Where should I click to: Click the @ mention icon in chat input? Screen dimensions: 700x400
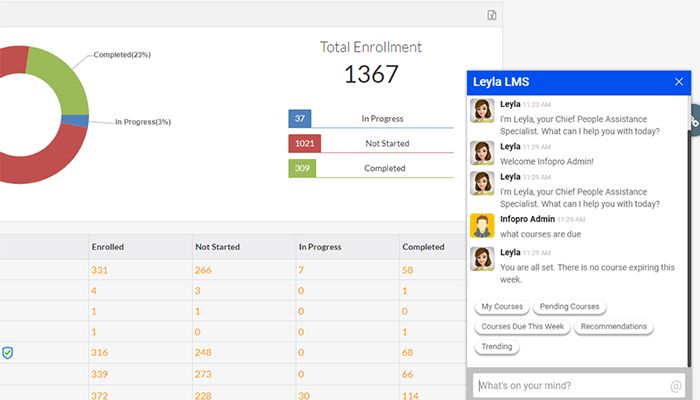pyautogui.click(x=676, y=386)
